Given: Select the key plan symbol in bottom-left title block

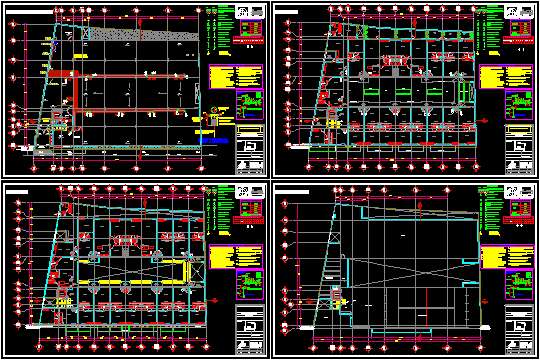Looking at the screenshot, I should 250,325.
